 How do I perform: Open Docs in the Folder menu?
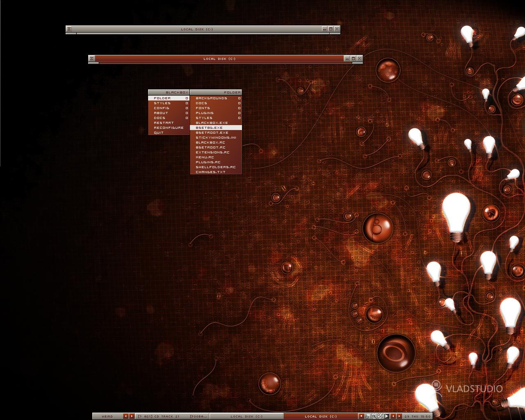[216, 103]
